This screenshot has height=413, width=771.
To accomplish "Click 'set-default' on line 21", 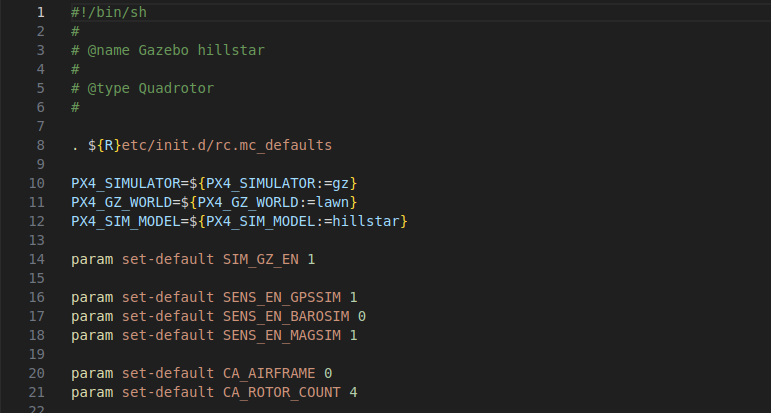I will coord(168,392).
